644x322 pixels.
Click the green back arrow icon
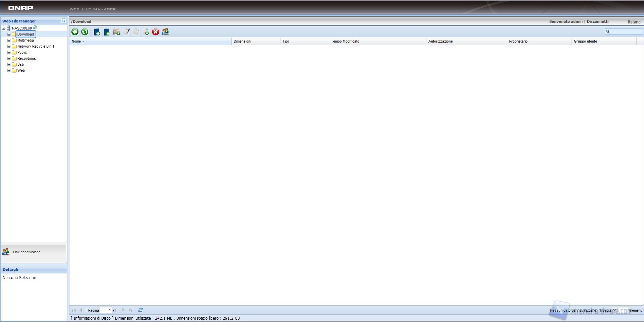point(75,32)
